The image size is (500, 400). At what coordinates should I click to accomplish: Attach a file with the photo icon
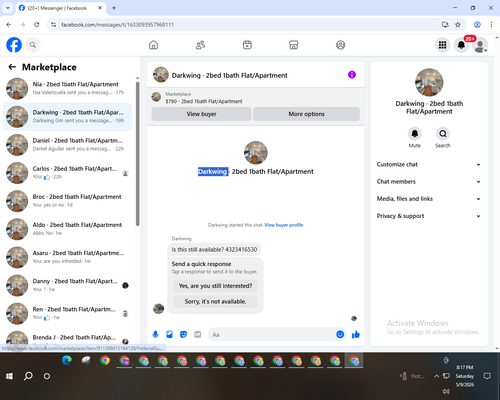tap(169, 334)
